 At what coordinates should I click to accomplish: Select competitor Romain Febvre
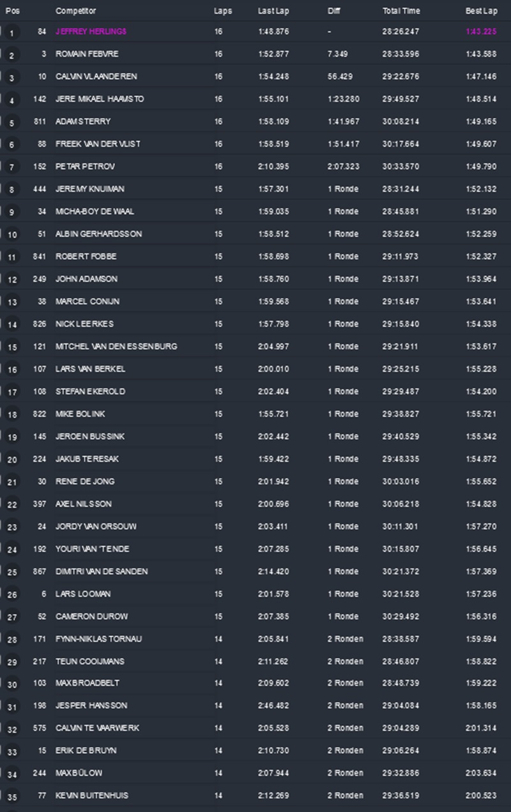pos(87,54)
